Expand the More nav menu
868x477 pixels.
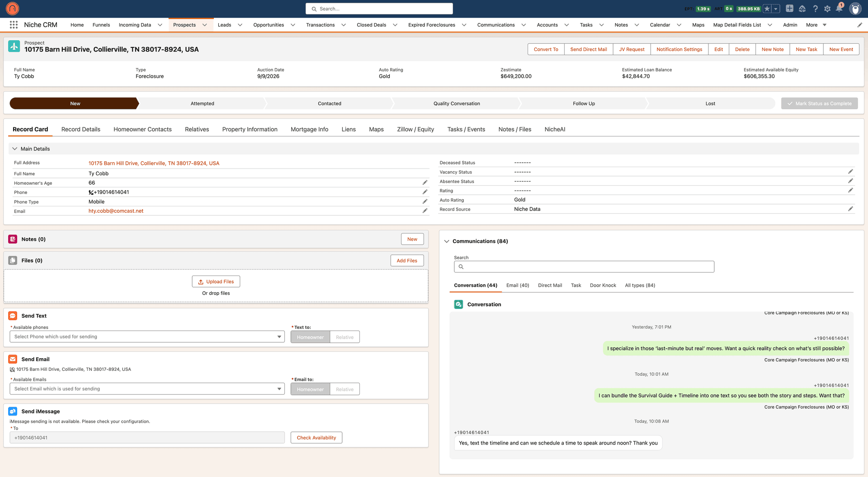point(816,25)
